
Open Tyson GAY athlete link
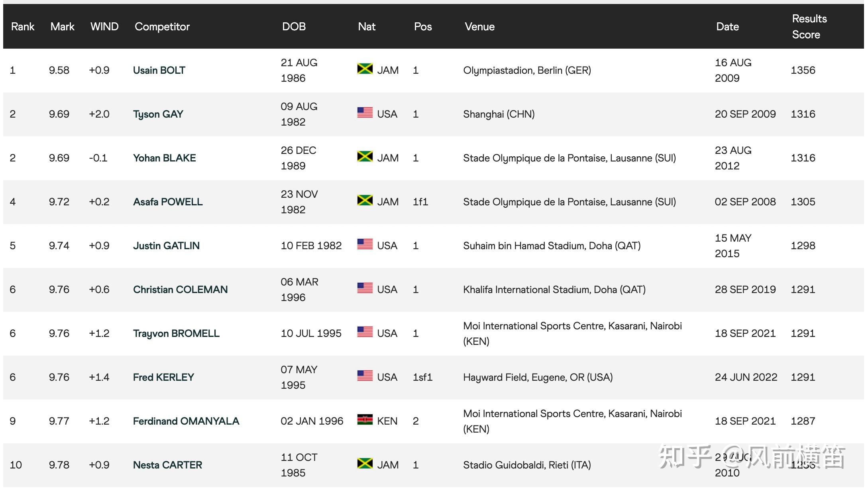pos(158,114)
